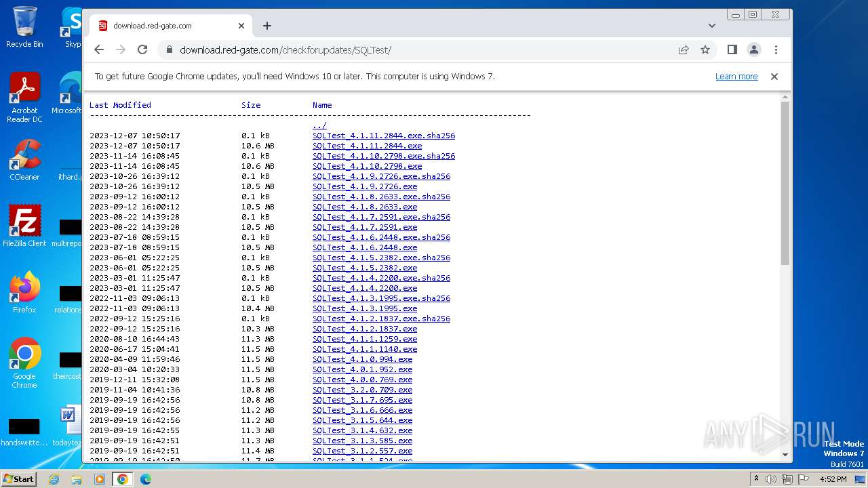The image size is (868, 488).
Task: Click the 4:52 PM taskbar clock
Action: [833, 479]
